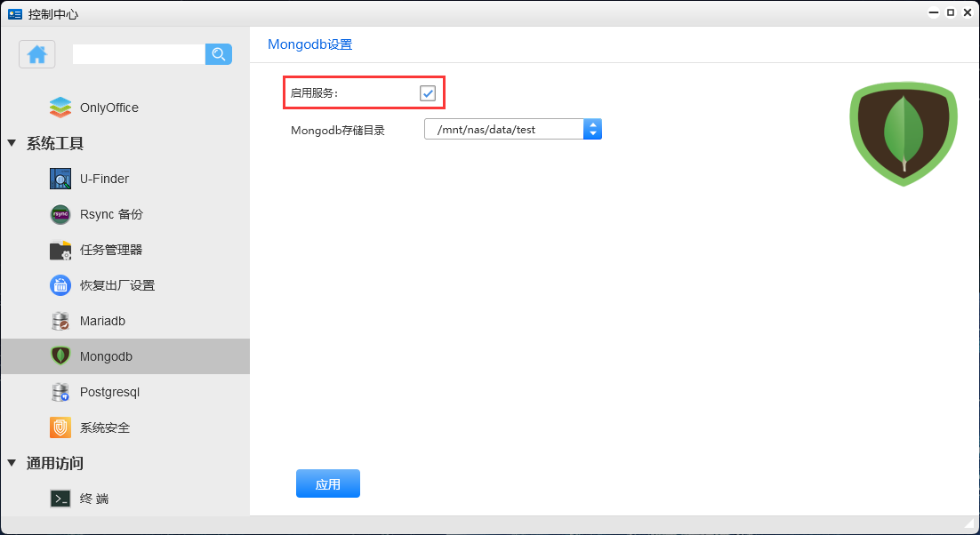Click the MongoDB leaf logo image

[903, 133]
